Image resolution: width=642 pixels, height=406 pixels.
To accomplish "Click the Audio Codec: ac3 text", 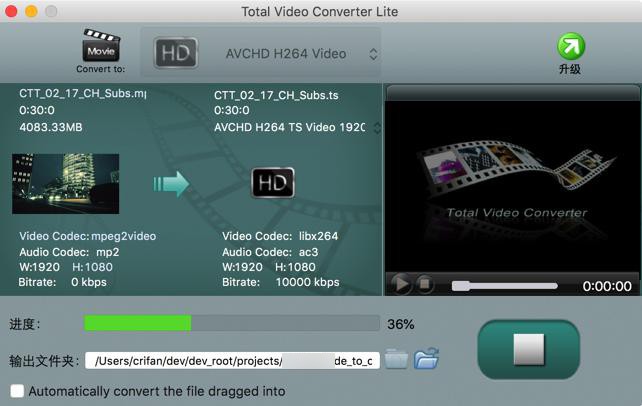I will point(270,252).
